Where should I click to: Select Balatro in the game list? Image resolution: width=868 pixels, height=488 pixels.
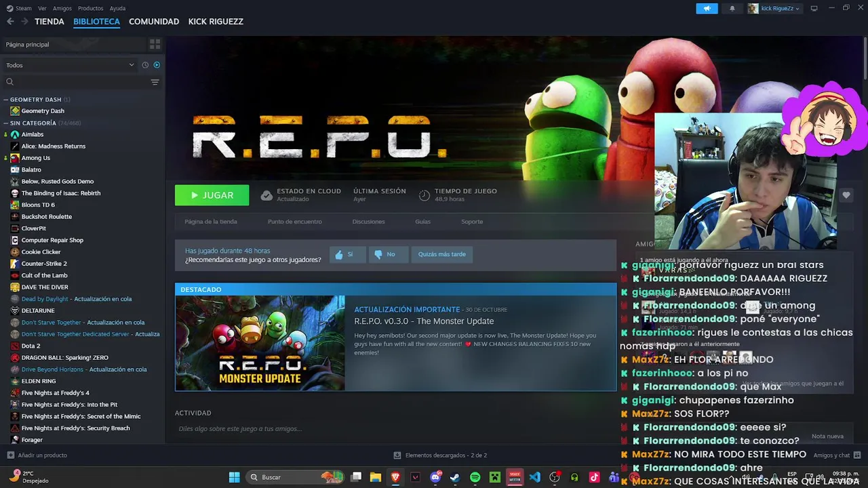point(31,169)
